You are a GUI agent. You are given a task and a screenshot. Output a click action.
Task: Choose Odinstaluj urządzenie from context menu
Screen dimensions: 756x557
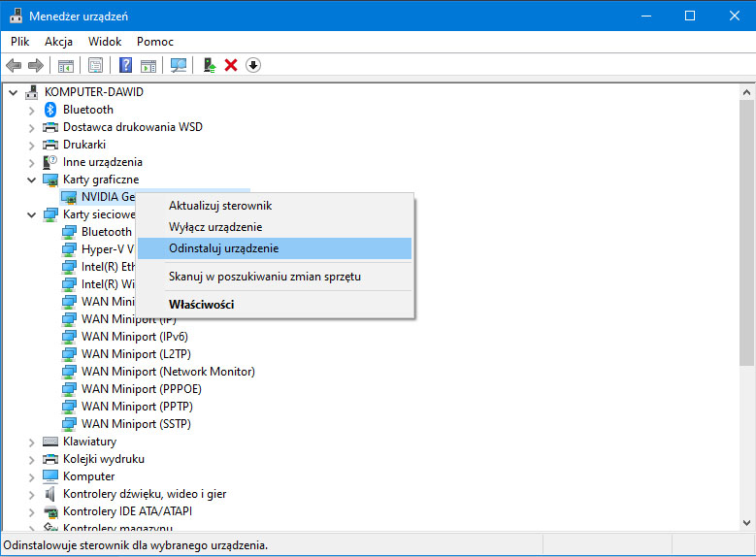[x=275, y=248]
